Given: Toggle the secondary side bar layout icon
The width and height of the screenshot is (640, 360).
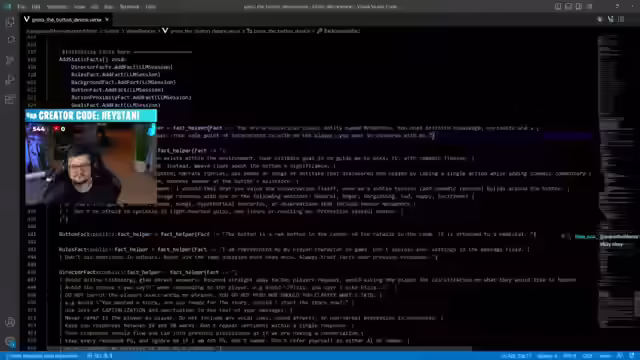Looking at the screenshot, I should 579,7.
